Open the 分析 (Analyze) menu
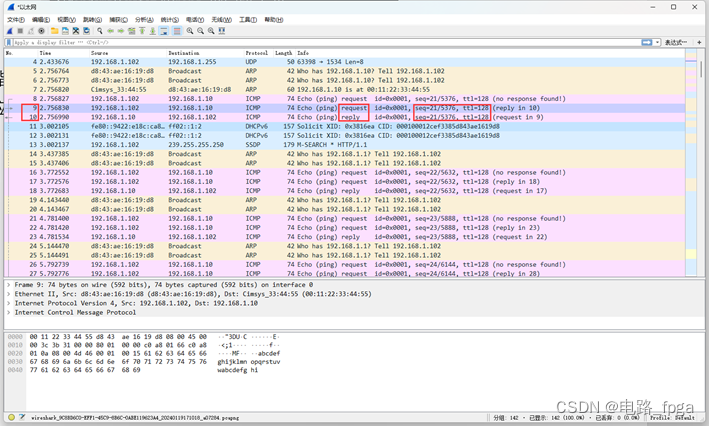 point(144,19)
